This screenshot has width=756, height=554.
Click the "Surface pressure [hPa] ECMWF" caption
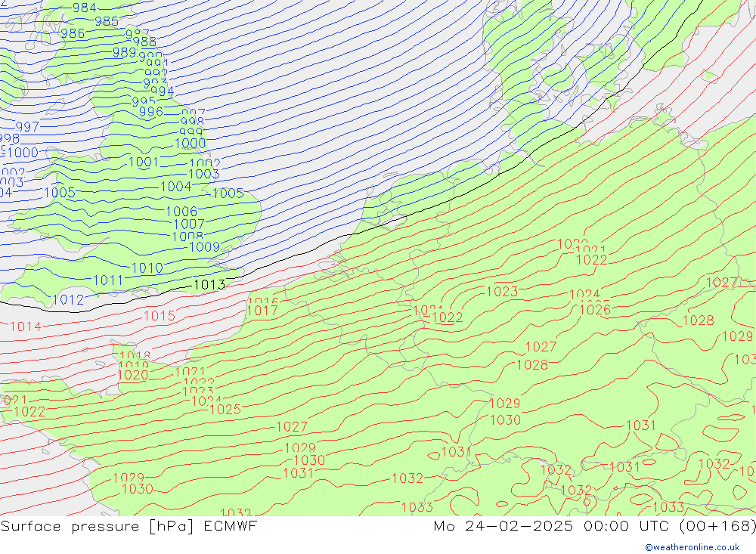point(129,525)
